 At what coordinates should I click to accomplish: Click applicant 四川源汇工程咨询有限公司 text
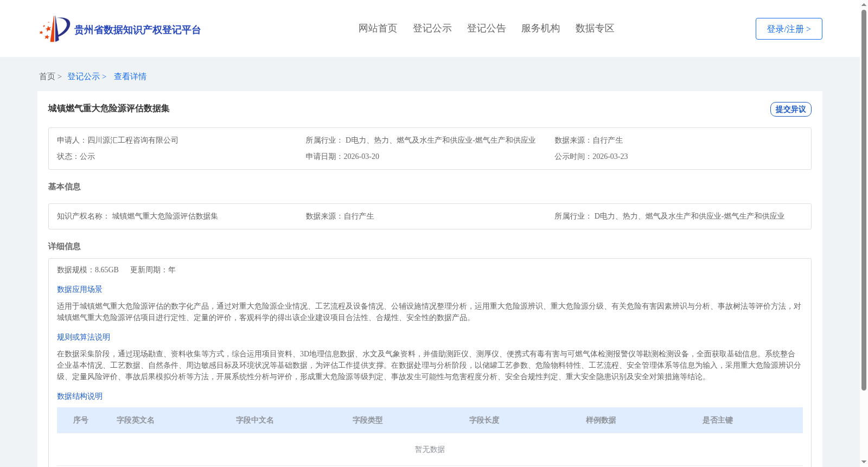pyautogui.click(x=133, y=140)
